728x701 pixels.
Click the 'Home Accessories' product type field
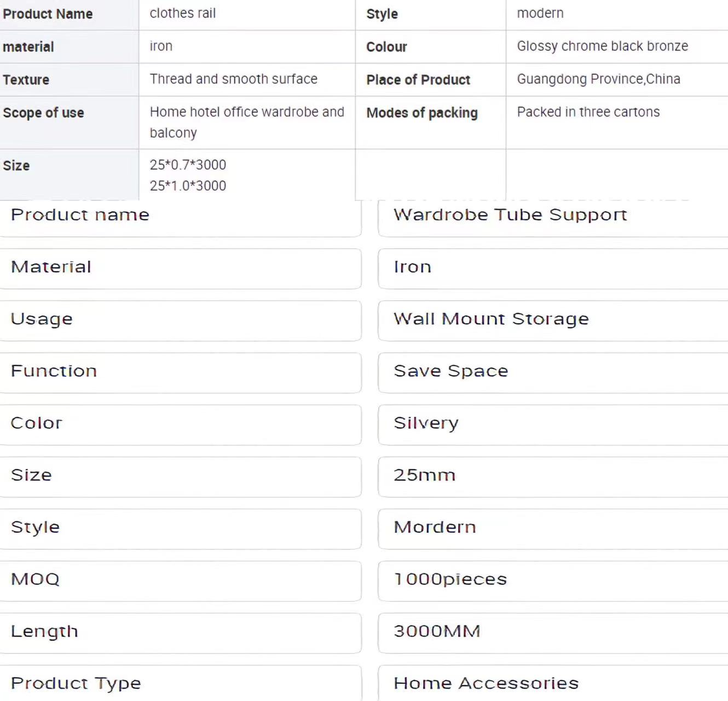pos(486,683)
